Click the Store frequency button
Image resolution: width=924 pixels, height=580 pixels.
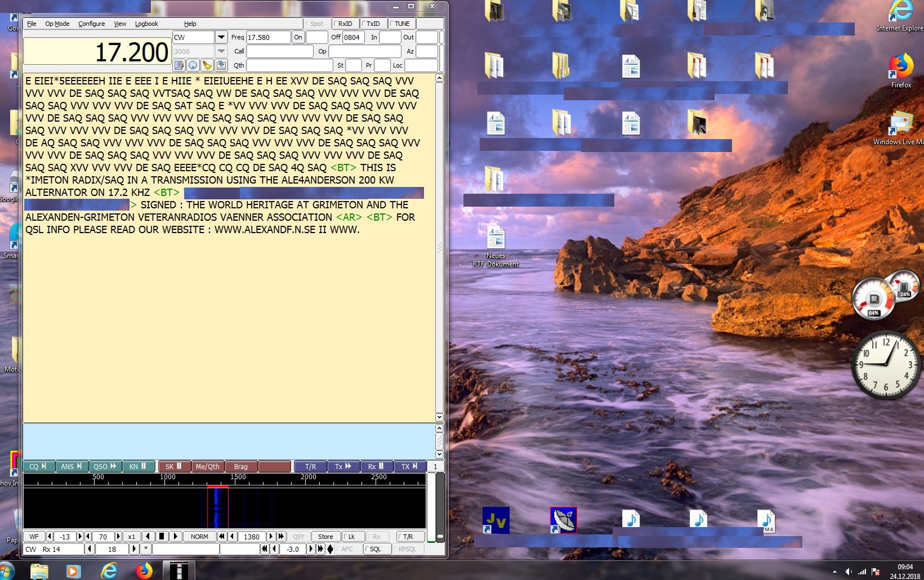pyautogui.click(x=325, y=537)
